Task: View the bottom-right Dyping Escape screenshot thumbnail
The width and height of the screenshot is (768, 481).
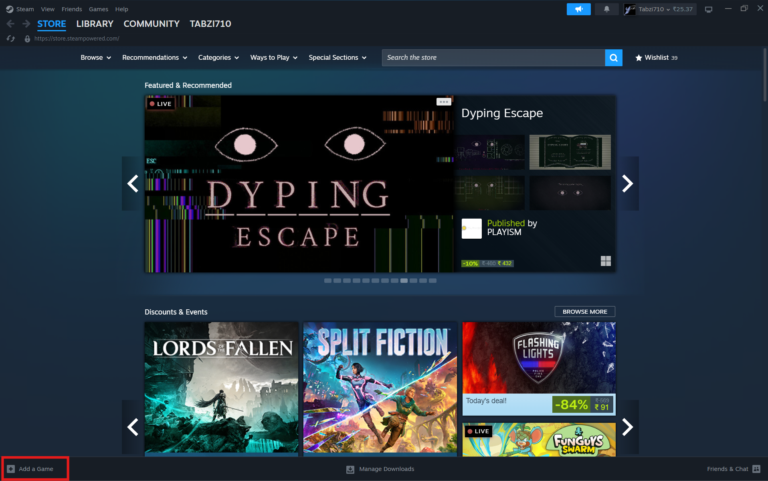Action: click(570, 193)
